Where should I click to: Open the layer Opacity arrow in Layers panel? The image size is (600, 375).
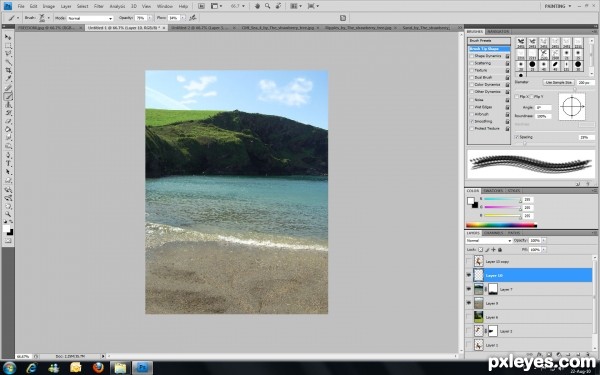(x=544, y=241)
